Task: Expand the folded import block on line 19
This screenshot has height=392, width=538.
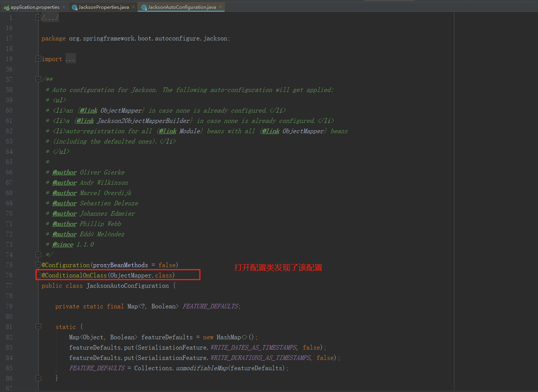Action: tap(38, 59)
